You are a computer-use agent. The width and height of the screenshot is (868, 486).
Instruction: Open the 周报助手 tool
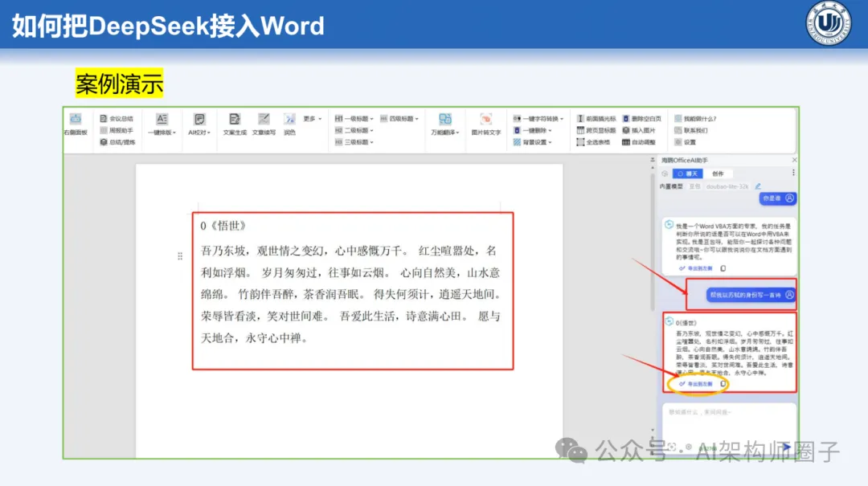(117, 131)
